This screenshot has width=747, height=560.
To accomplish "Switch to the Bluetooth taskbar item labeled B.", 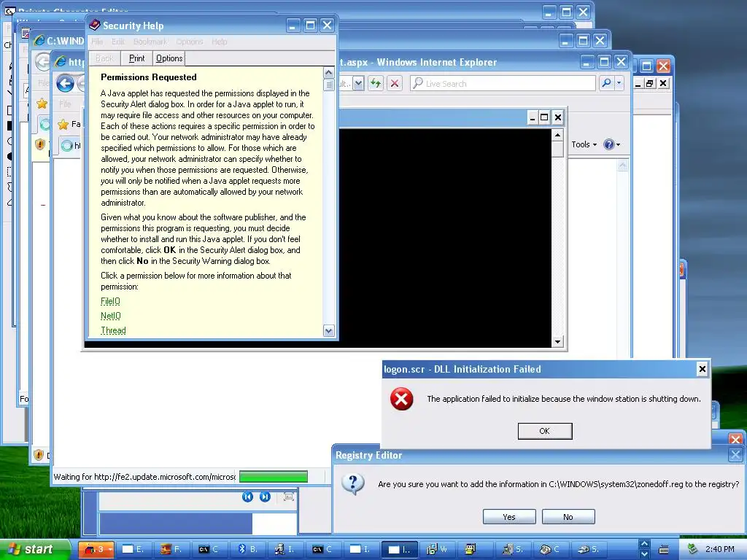I will point(247,549).
